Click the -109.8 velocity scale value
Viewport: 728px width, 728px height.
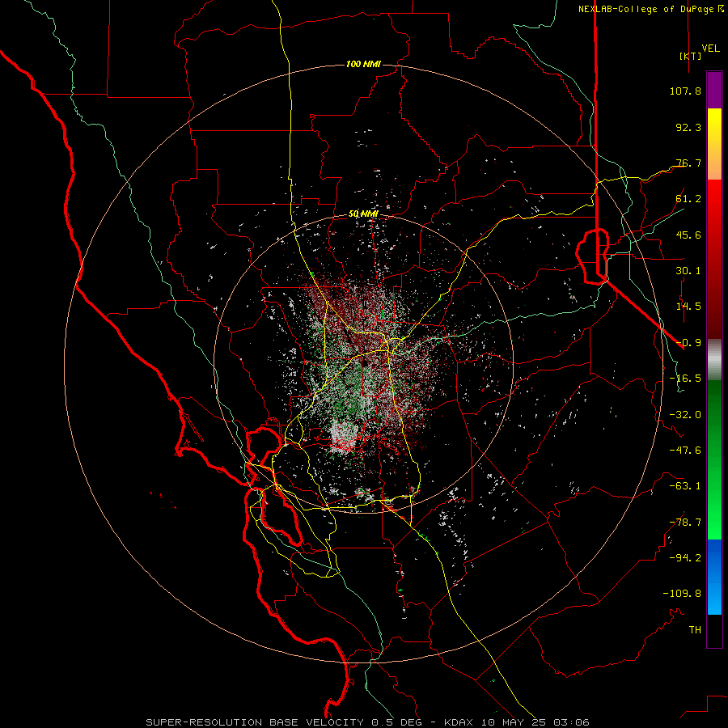coord(682,594)
